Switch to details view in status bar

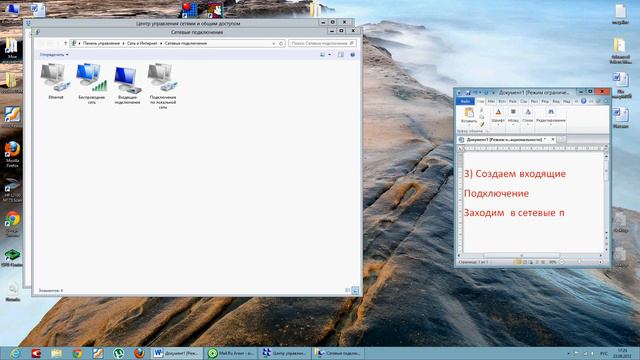click(x=348, y=291)
